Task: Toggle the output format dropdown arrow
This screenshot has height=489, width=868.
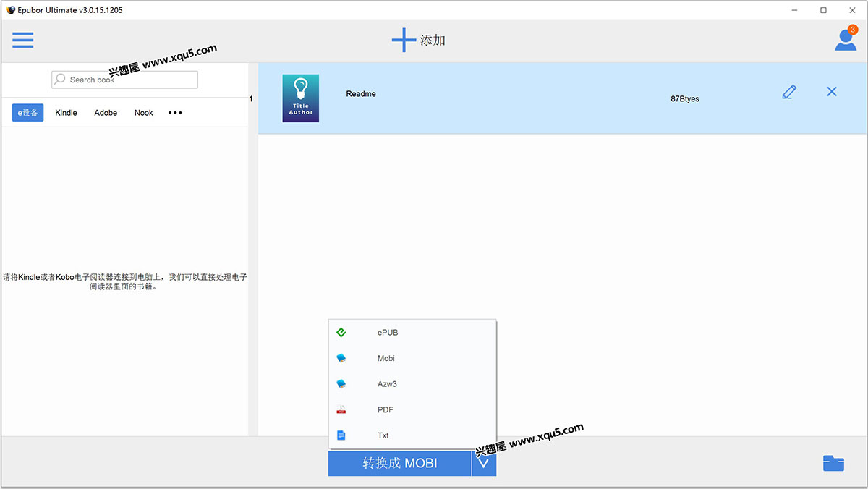Action: pyautogui.click(x=484, y=463)
